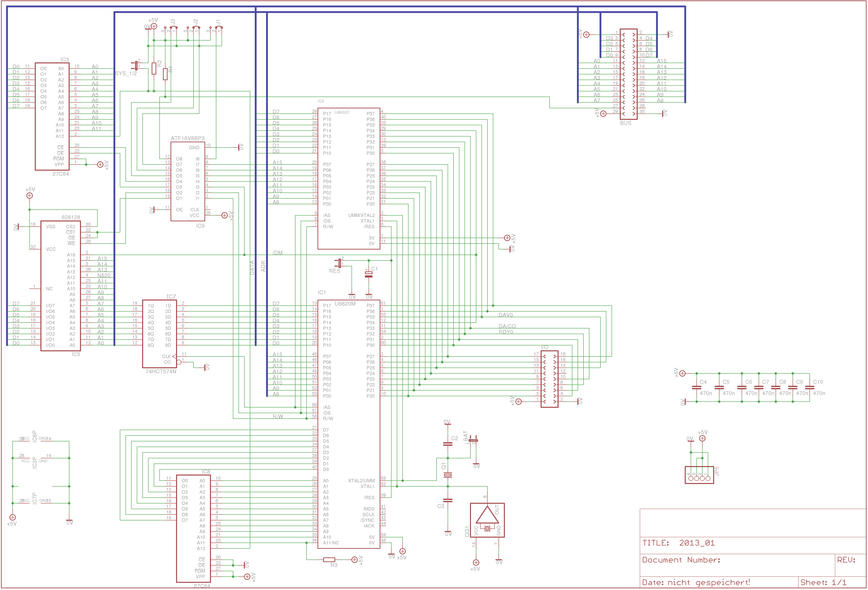Select the C4 470n capacitor
868x590 pixels.
[697, 387]
